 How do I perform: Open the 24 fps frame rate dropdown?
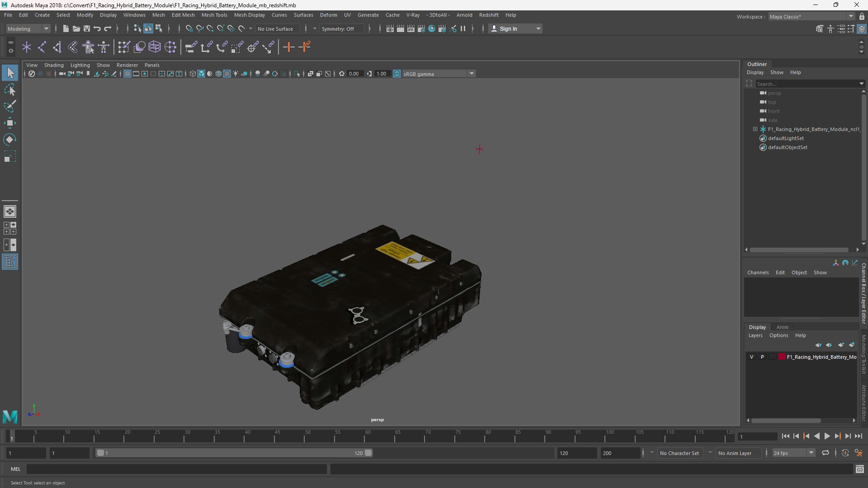(x=793, y=453)
